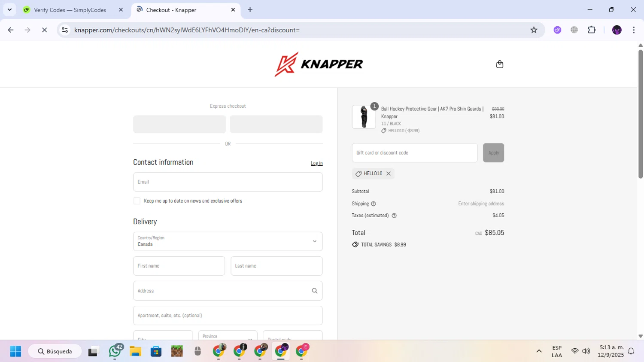Open the notifications bell
Image resolution: width=644 pixels, height=362 pixels.
631,351
